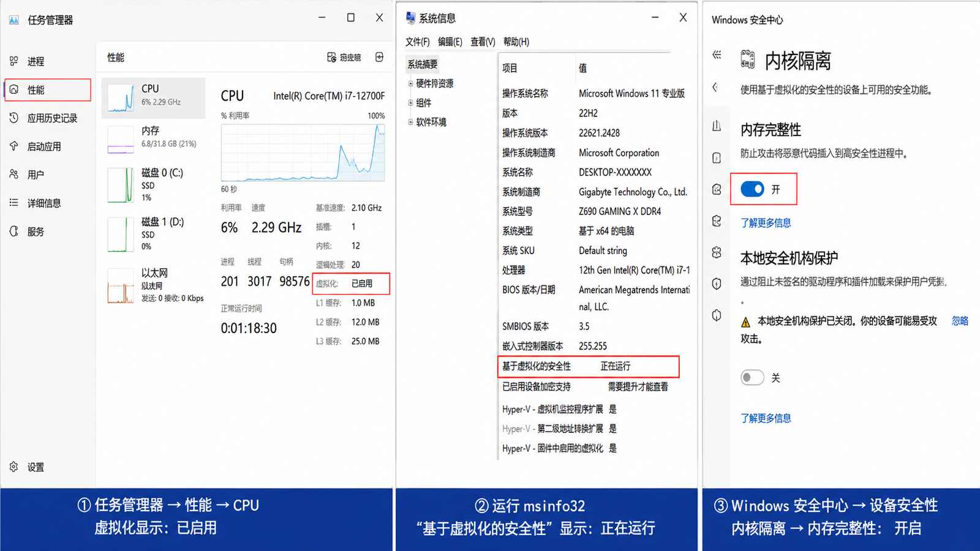980x551 pixels.
Task: Click the CPU utilization graph
Action: click(x=303, y=152)
